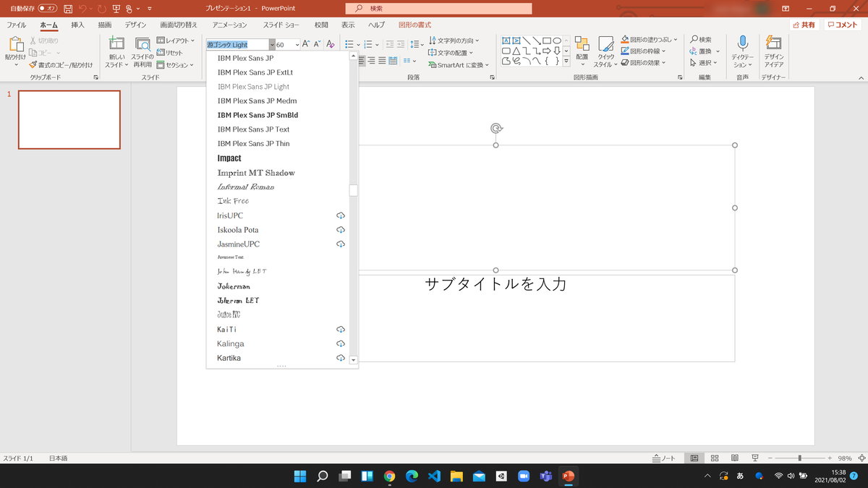Click the title bar search box

tap(438, 9)
